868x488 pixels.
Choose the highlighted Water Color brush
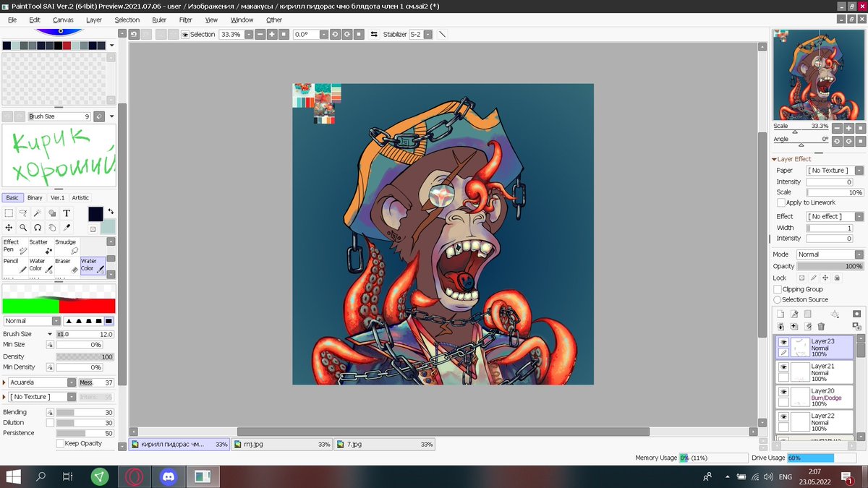93,265
